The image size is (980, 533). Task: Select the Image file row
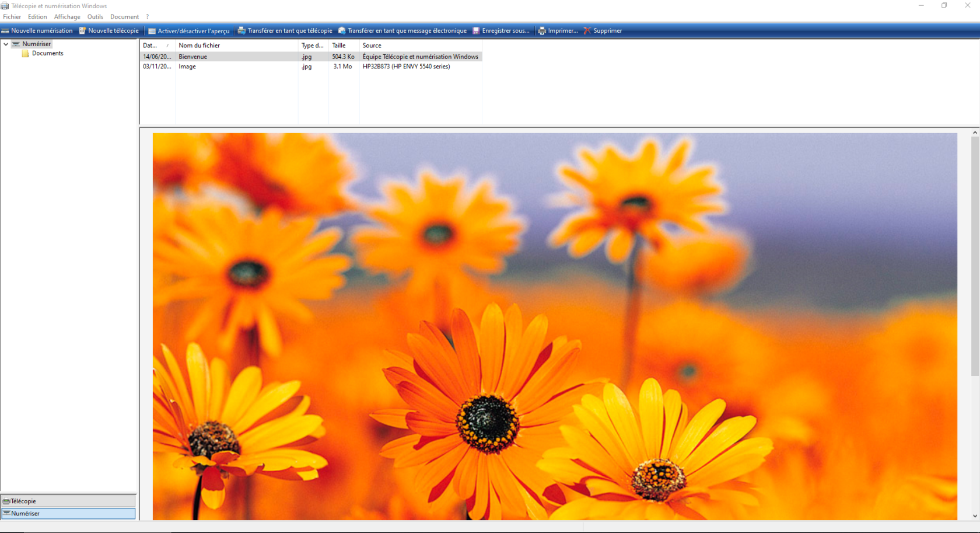311,67
